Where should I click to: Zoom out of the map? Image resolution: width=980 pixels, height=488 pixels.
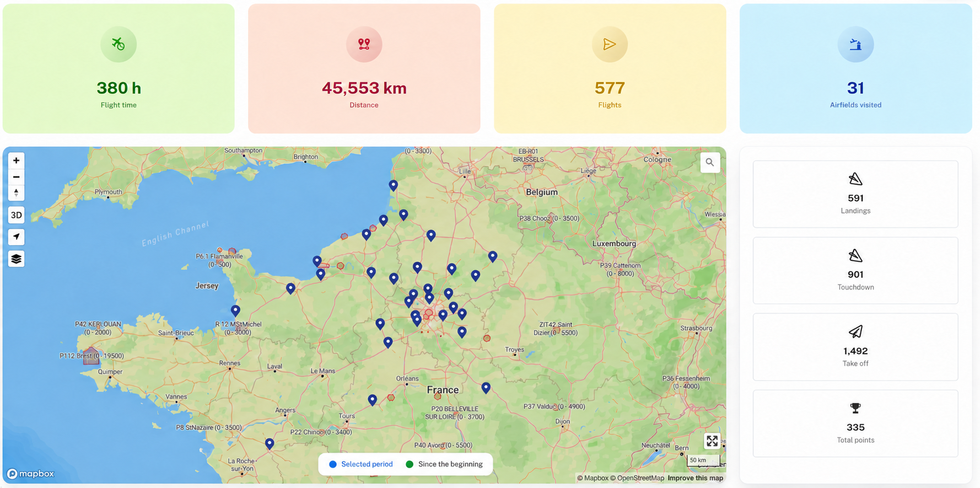[x=16, y=177]
